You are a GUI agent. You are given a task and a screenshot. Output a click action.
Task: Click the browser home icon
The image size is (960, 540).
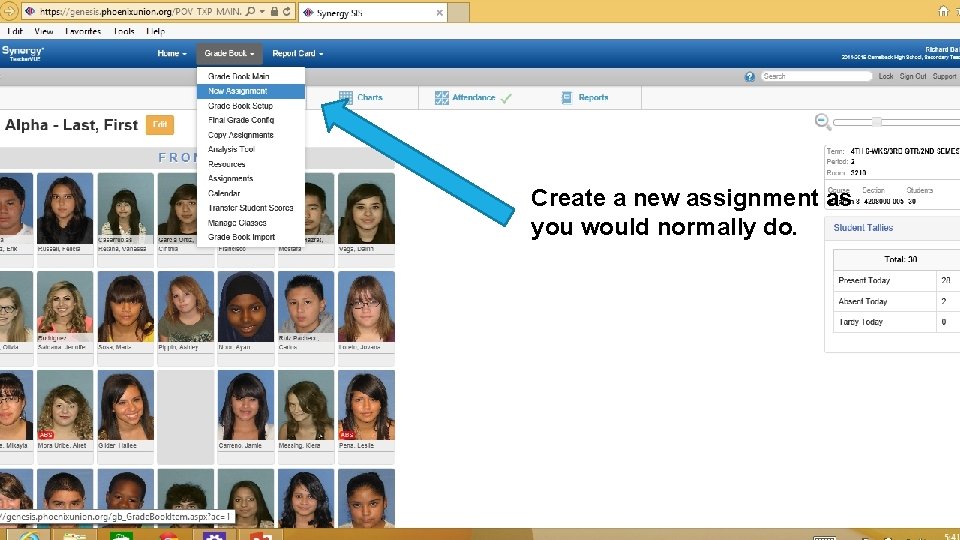(x=943, y=11)
